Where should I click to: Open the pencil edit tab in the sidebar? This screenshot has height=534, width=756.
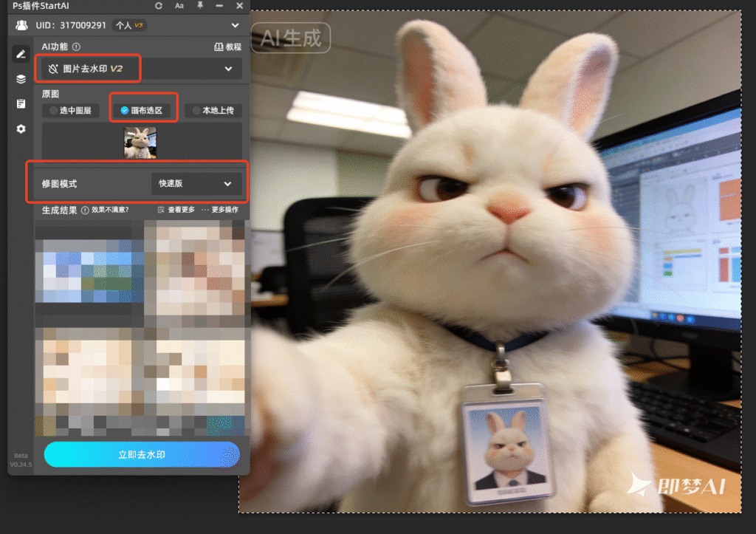(x=21, y=54)
